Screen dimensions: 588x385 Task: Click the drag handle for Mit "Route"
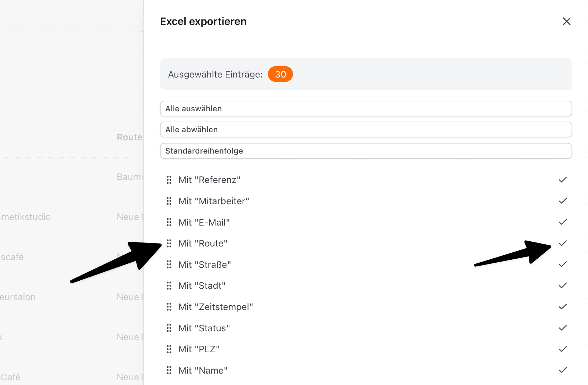tap(169, 243)
